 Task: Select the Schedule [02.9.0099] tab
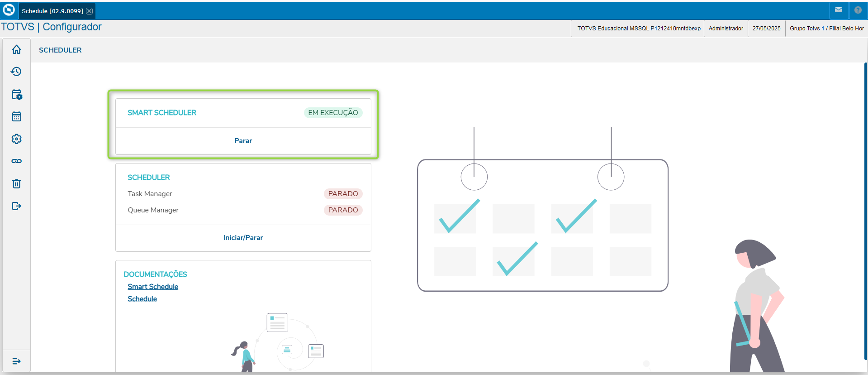[x=52, y=11]
